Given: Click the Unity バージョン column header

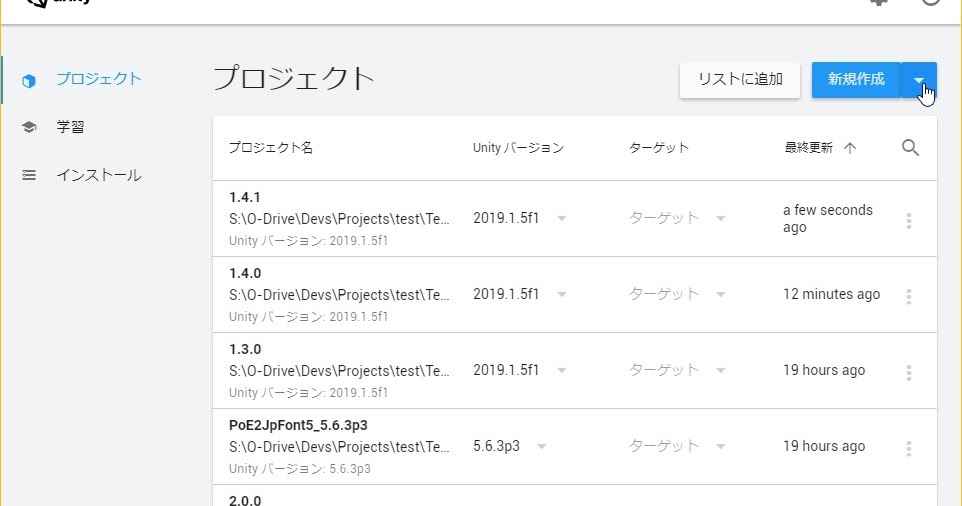Looking at the screenshot, I should coord(518,148).
